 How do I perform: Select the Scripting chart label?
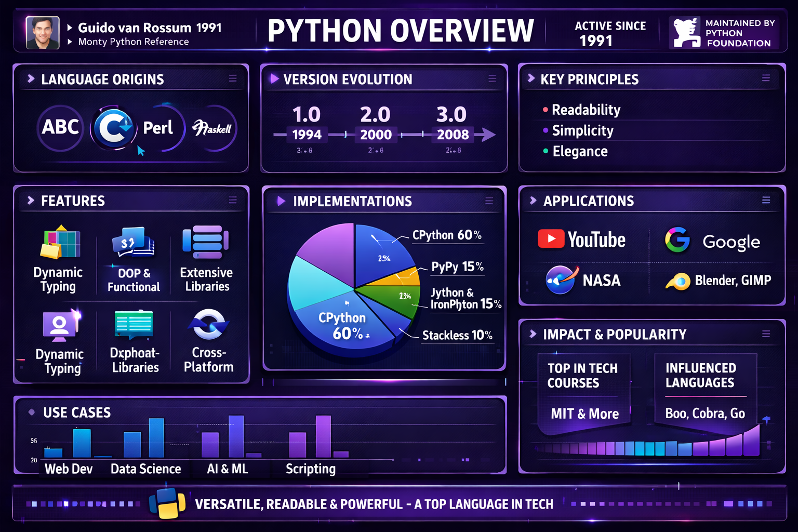click(311, 469)
